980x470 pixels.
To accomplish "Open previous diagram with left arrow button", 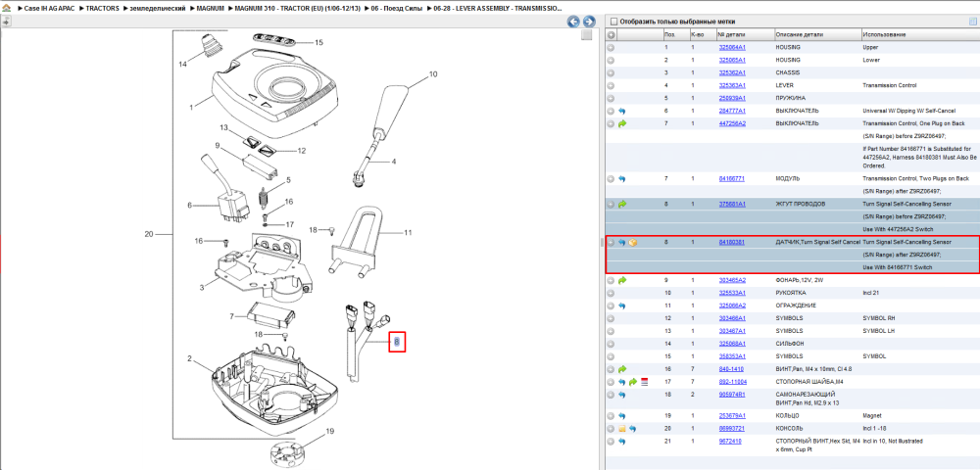I will (x=573, y=22).
